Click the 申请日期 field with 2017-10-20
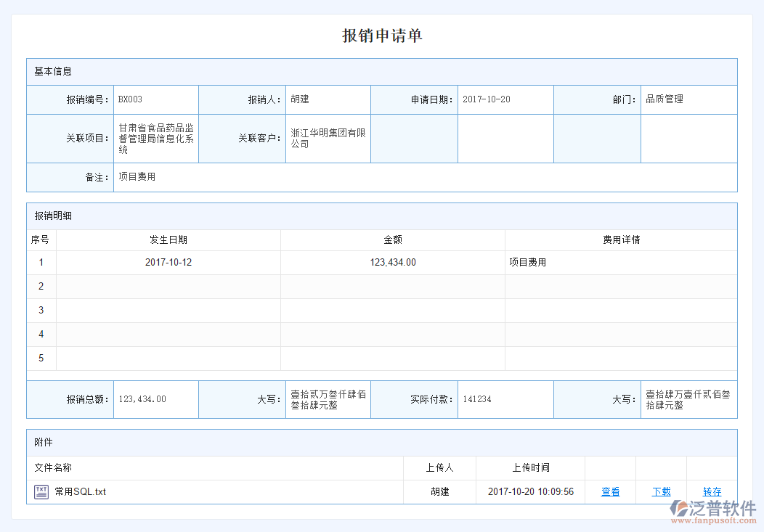Image resolution: width=764 pixels, height=532 pixels. (487, 99)
